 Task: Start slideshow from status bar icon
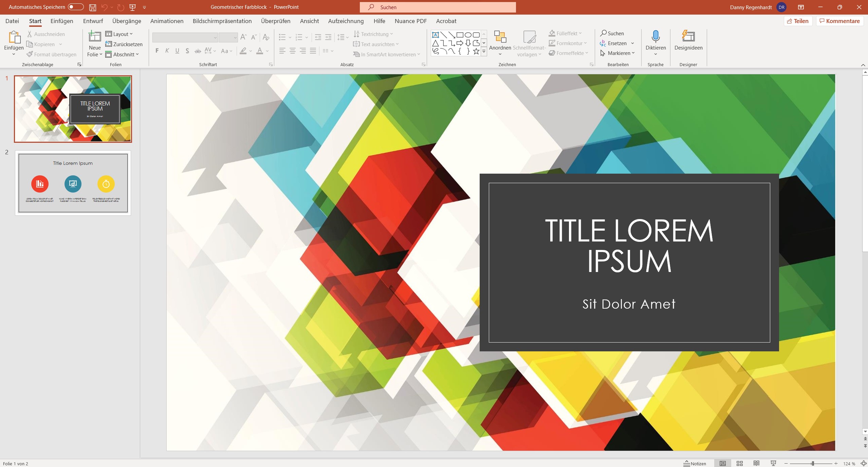(x=773, y=463)
